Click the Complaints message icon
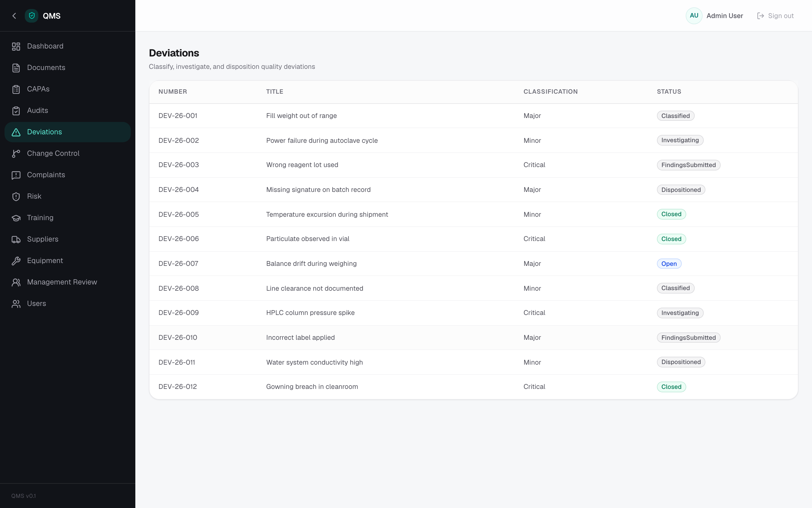Viewport: 812px width, 508px height. click(16, 175)
